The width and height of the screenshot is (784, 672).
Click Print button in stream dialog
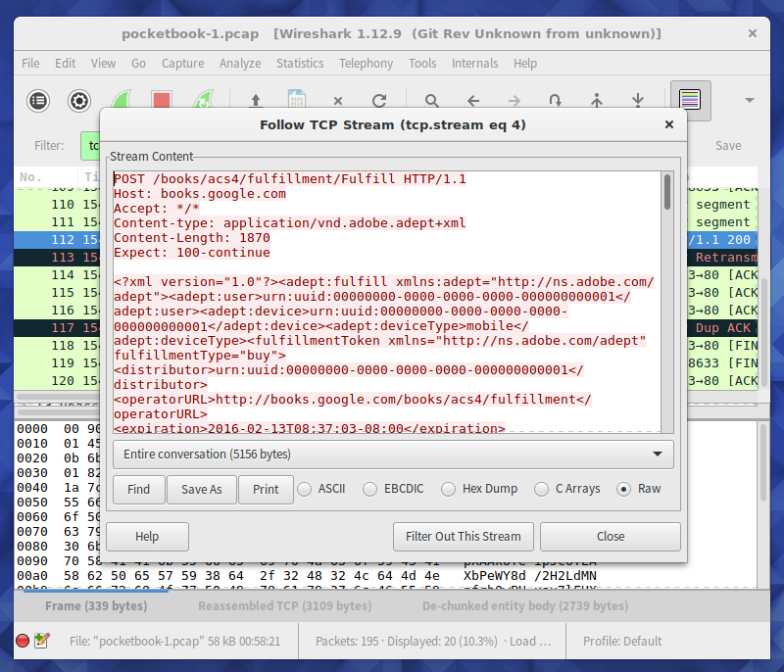click(x=266, y=489)
